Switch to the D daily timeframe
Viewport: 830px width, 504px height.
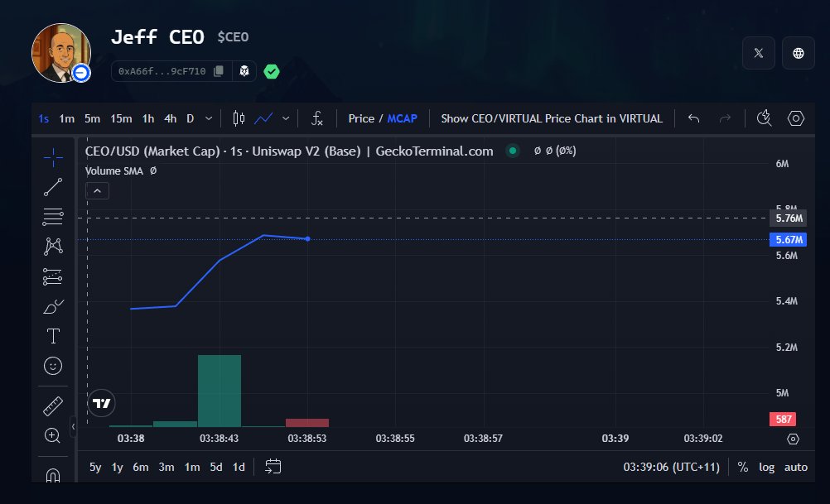190,118
